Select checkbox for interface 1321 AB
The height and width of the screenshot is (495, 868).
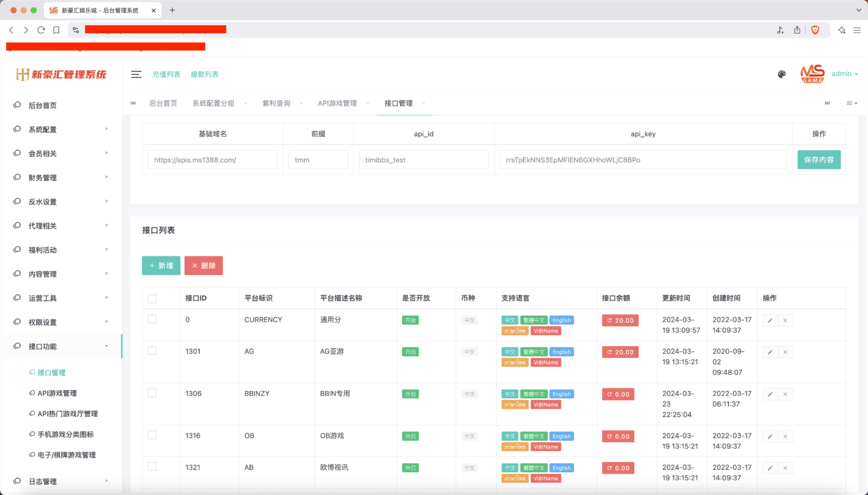(x=152, y=466)
